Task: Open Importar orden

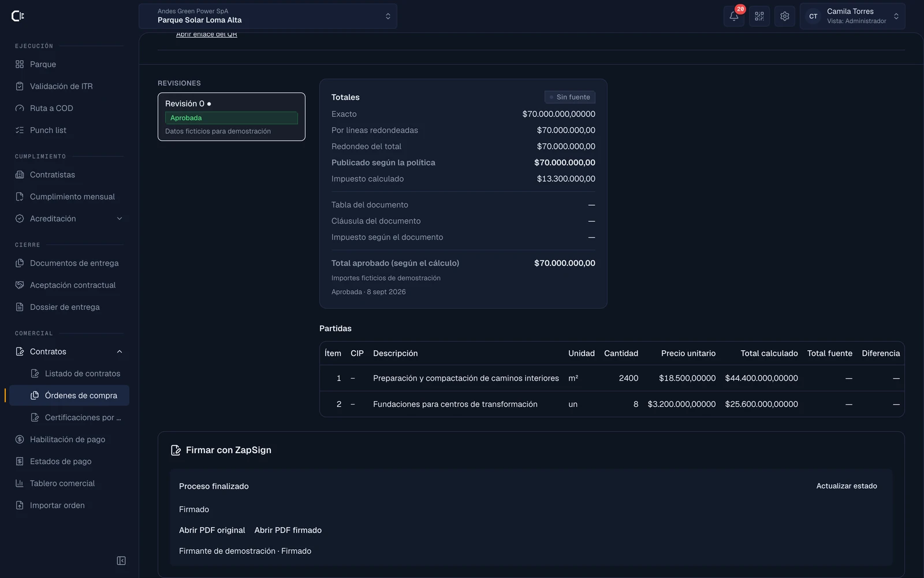Action: point(69,505)
